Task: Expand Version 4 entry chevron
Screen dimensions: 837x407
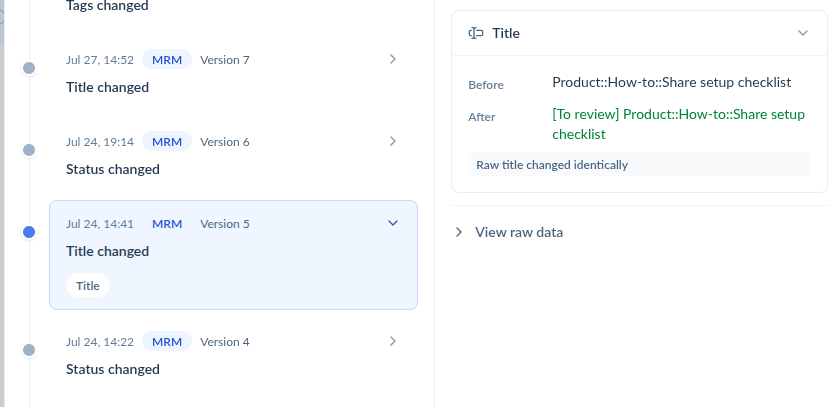Action: pyautogui.click(x=393, y=341)
